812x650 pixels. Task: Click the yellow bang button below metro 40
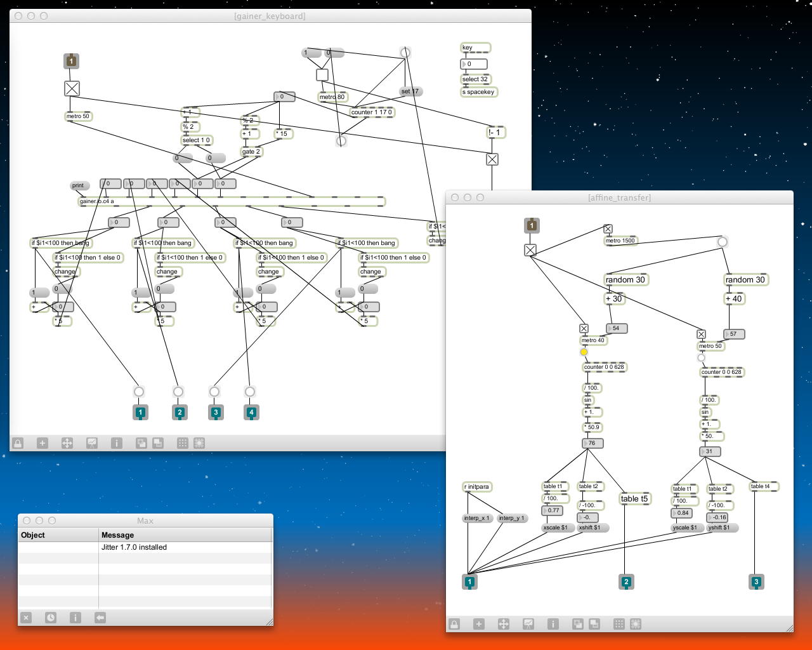[x=584, y=352]
